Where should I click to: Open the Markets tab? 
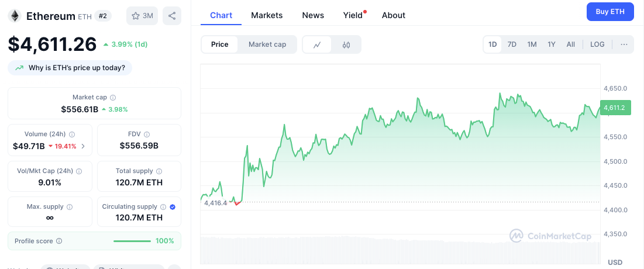coord(267,15)
